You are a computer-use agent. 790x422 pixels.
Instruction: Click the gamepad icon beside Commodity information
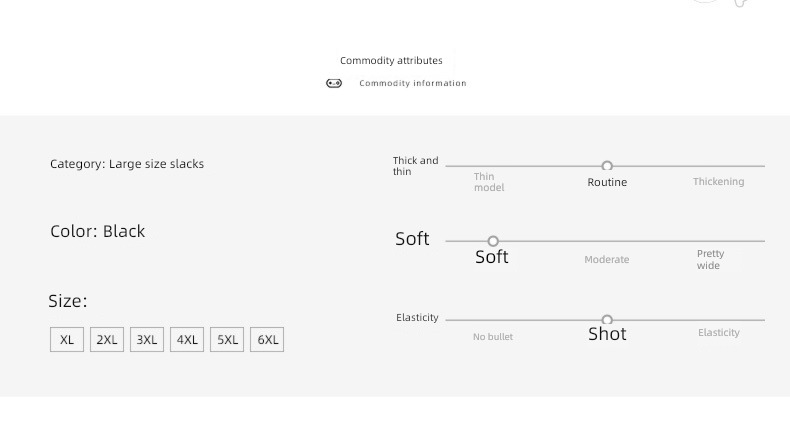pos(334,83)
